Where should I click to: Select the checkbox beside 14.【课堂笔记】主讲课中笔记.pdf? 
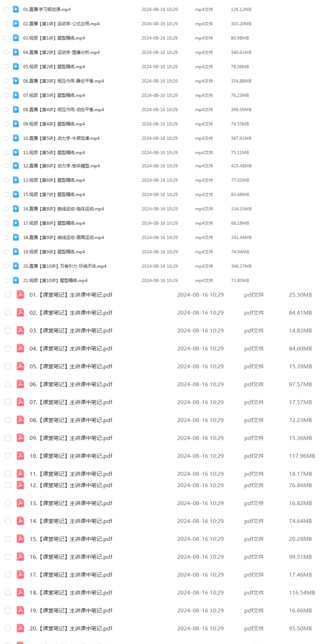point(8,521)
